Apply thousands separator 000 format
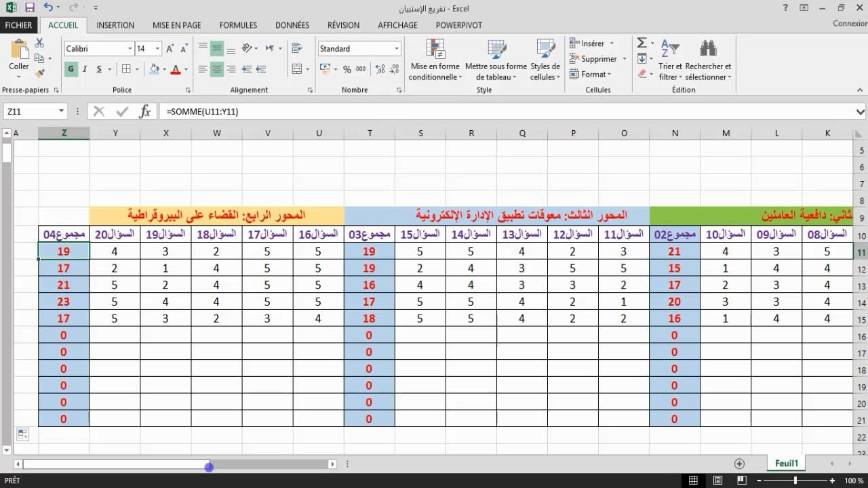This screenshot has width=868, height=488. coord(361,69)
